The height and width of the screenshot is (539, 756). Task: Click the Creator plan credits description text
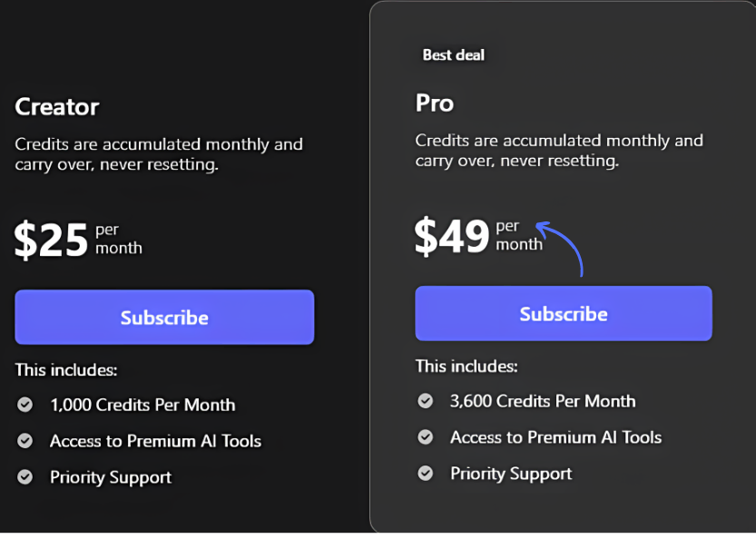click(x=159, y=154)
